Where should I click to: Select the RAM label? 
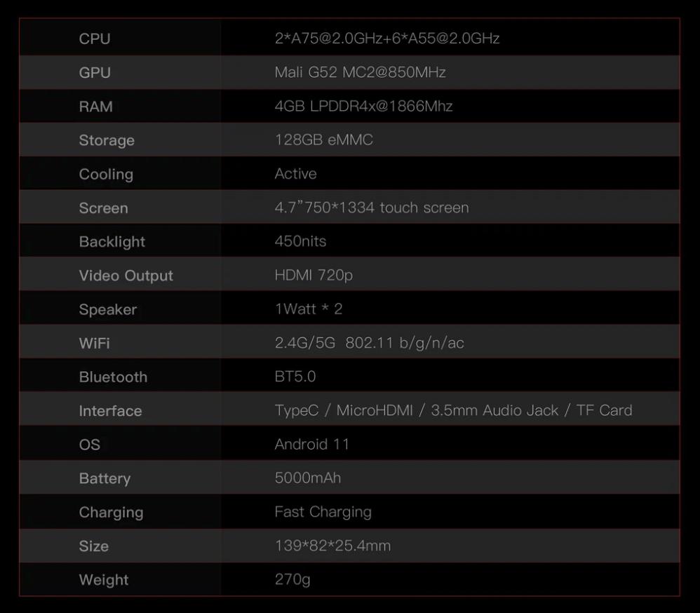95,107
